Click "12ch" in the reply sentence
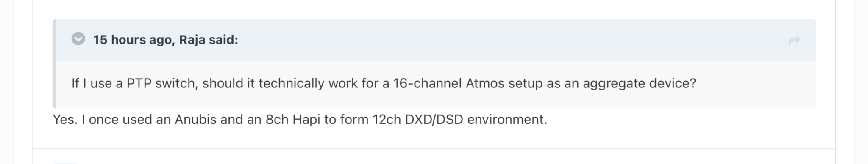 click(387, 120)
